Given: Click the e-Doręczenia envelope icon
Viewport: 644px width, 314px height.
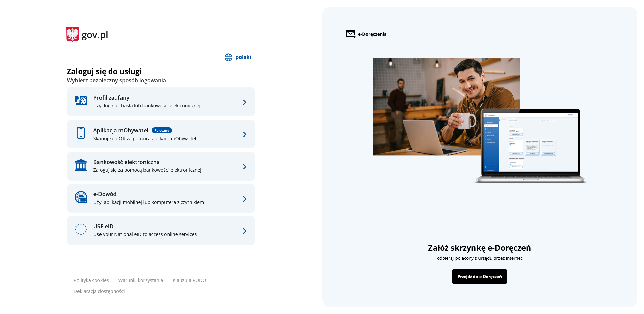Looking at the screenshot, I should [350, 34].
